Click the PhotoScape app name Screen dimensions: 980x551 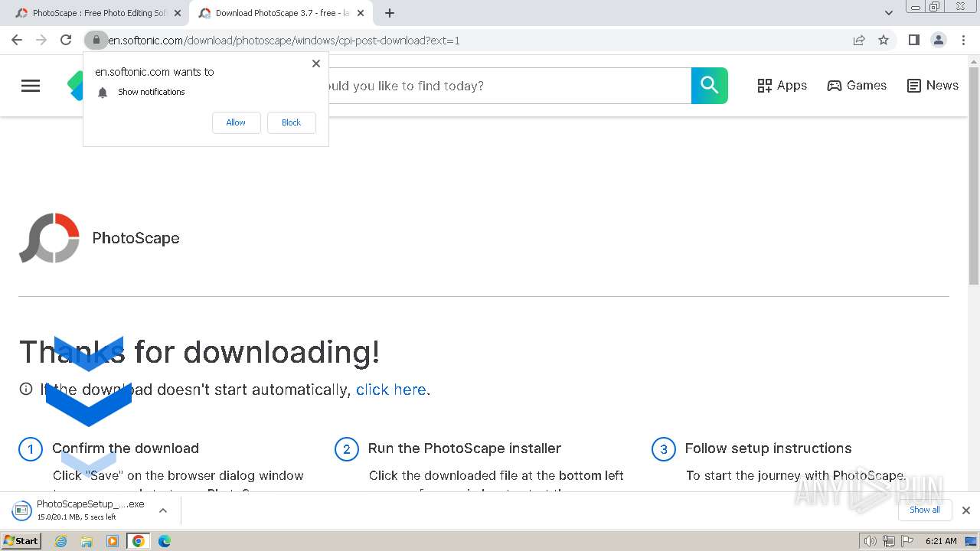pyautogui.click(x=136, y=238)
